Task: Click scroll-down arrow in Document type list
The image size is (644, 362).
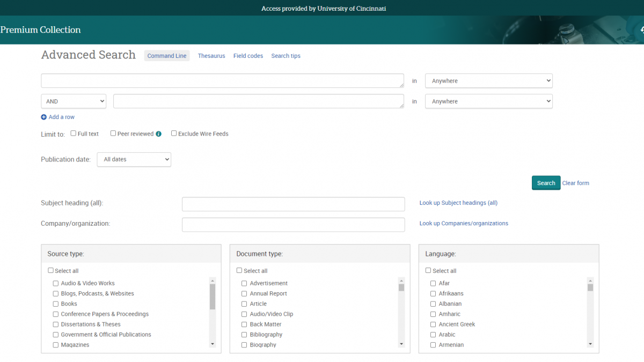Action: [x=401, y=344]
